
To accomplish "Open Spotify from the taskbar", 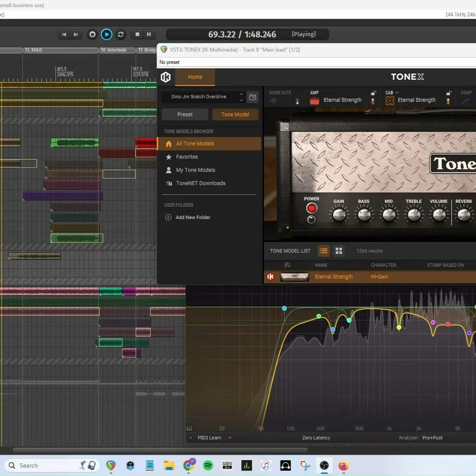I will click(208, 465).
